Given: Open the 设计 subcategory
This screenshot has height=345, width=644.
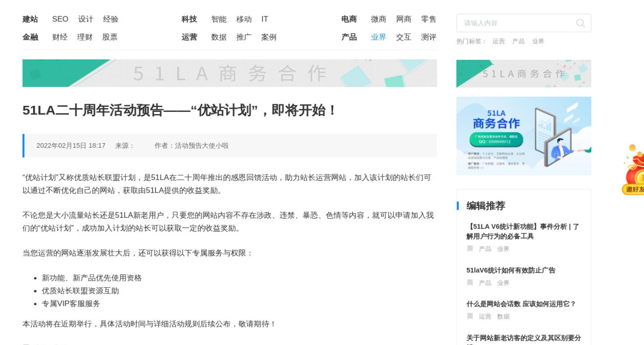Looking at the screenshot, I should [86, 19].
